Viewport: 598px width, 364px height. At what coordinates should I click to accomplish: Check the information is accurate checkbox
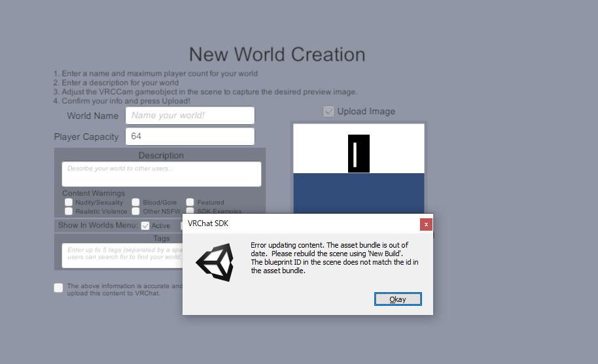pyautogui.click(x=58, y=288)
